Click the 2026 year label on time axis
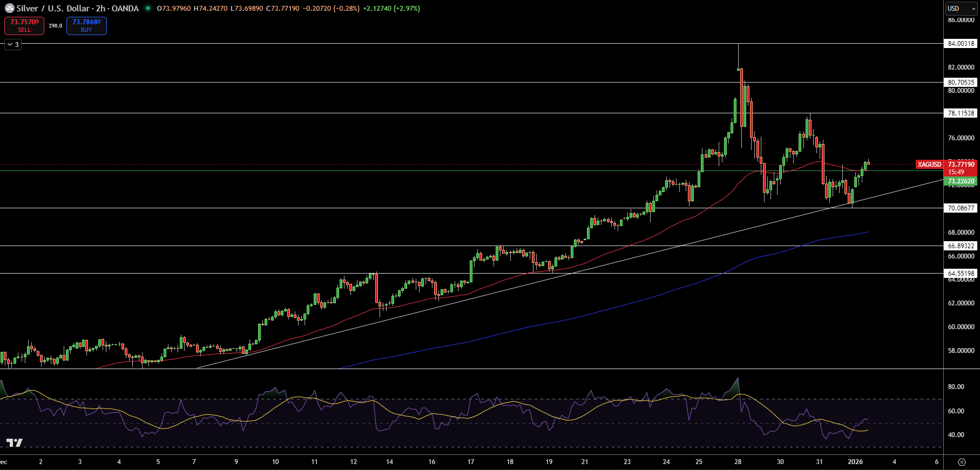This screenshot has width=980, height=470. click(855, 462)
